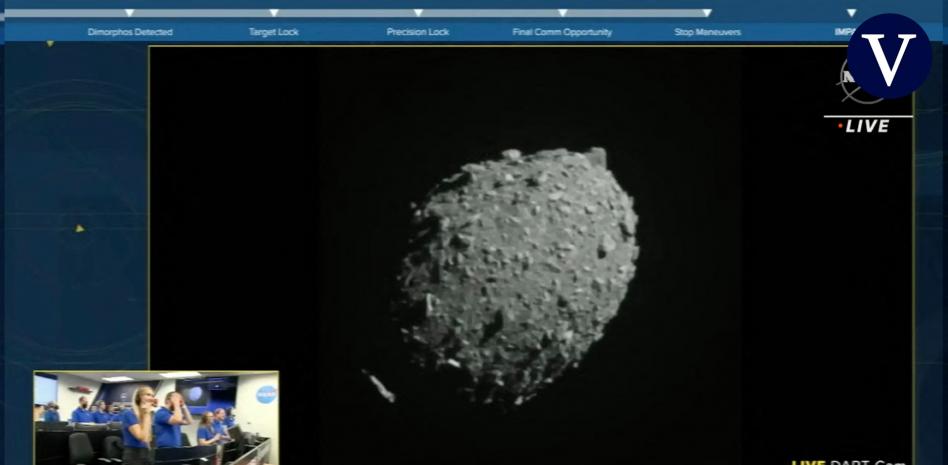Select the Precision Lock milestone label
This screenshot has width=948, height=465.
tap(418, 32)
